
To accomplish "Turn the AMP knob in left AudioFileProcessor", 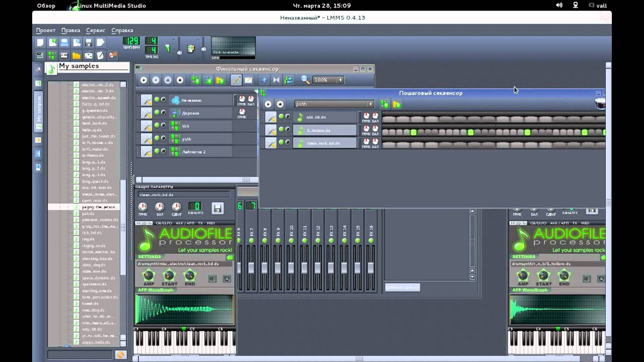I will [x=148, y=275].
